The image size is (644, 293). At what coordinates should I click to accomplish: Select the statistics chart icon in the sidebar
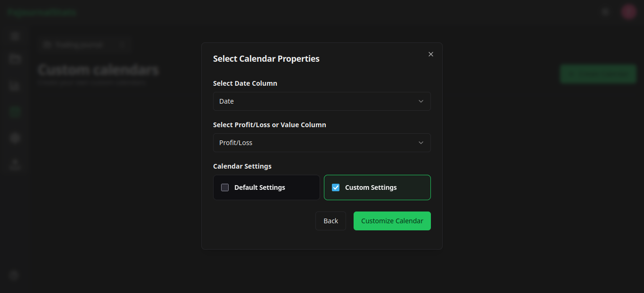(x=14, y=86)
